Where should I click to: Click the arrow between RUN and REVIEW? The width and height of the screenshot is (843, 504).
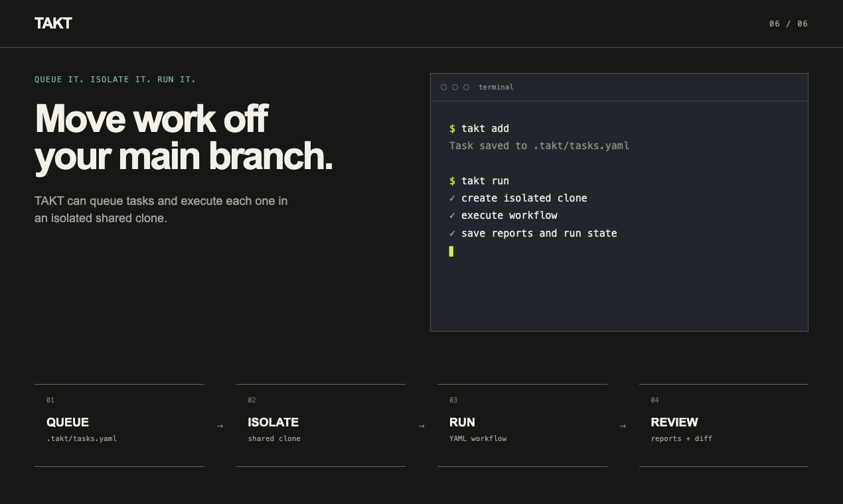623,426
